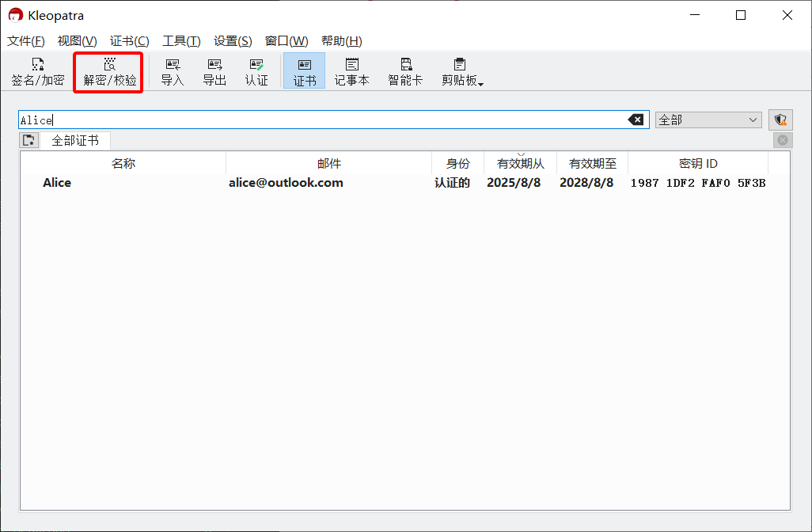Click the certificate filter icon beside 全部

[780, 120]
